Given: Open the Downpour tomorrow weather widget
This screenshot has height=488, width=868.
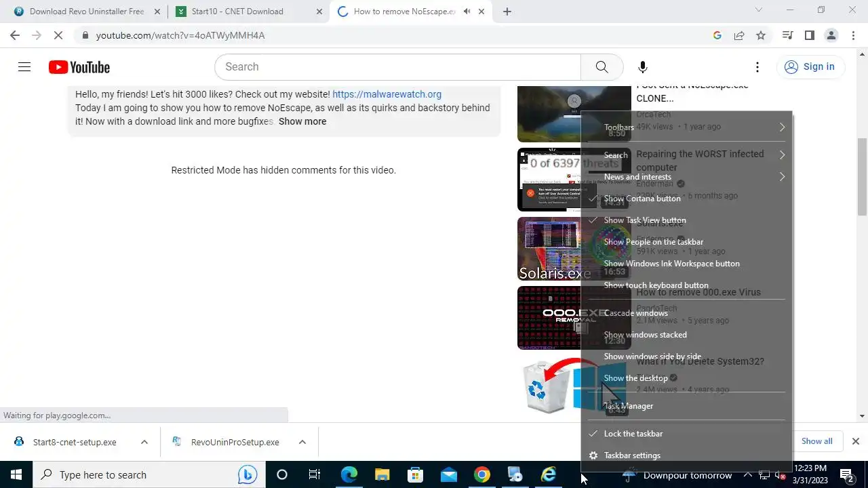Looking at the screenshot, I should coord(678,475).
